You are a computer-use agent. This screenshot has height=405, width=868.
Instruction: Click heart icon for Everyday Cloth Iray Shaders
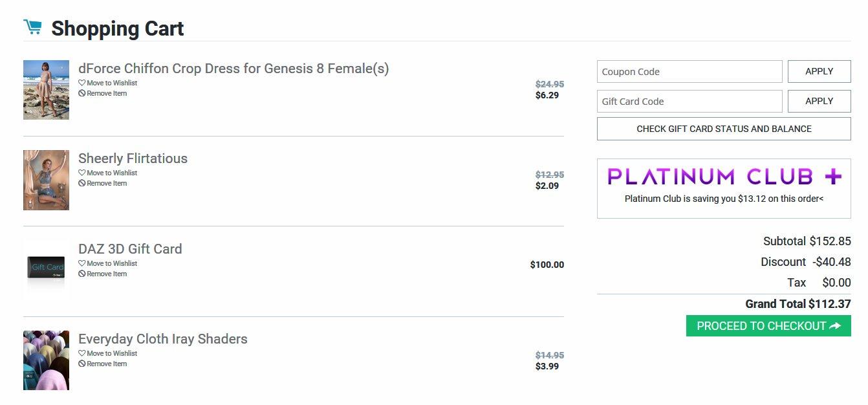[81, 353]
